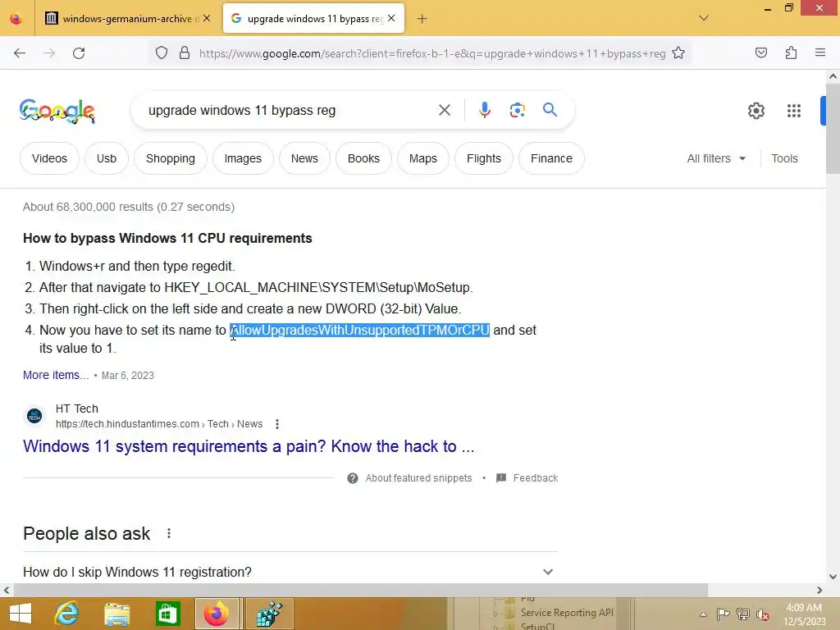Start a voice search
The image size is (840, 630).
coord(485,111)
